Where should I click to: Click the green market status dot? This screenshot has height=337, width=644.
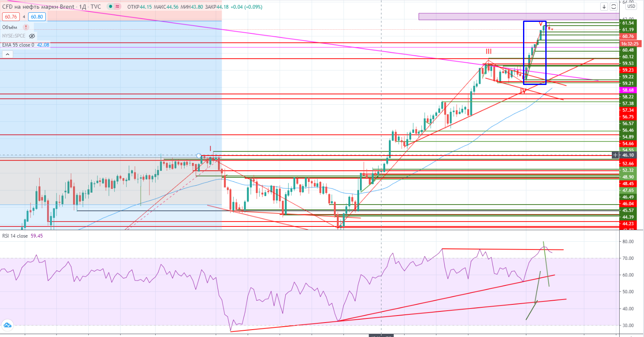pyautogui.click(x=110, y=7)
